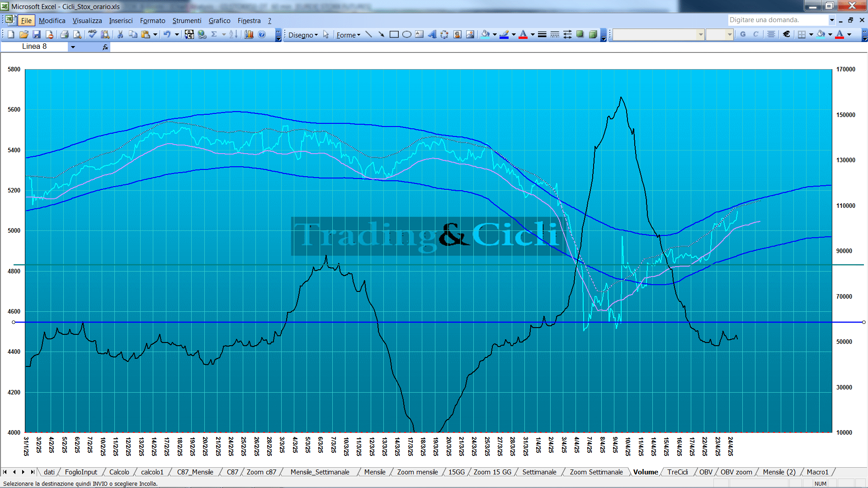Switch to the dati sheet tab
868x488 pixels.
49,472
